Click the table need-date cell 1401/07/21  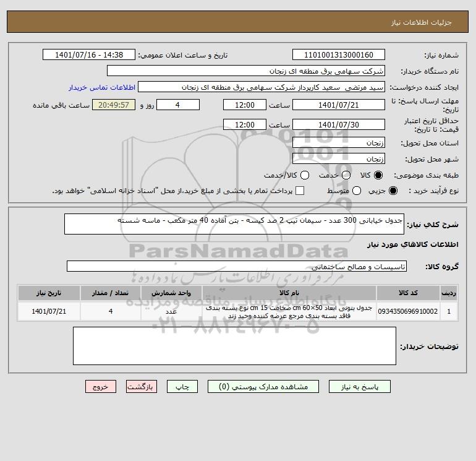[49, 311]
